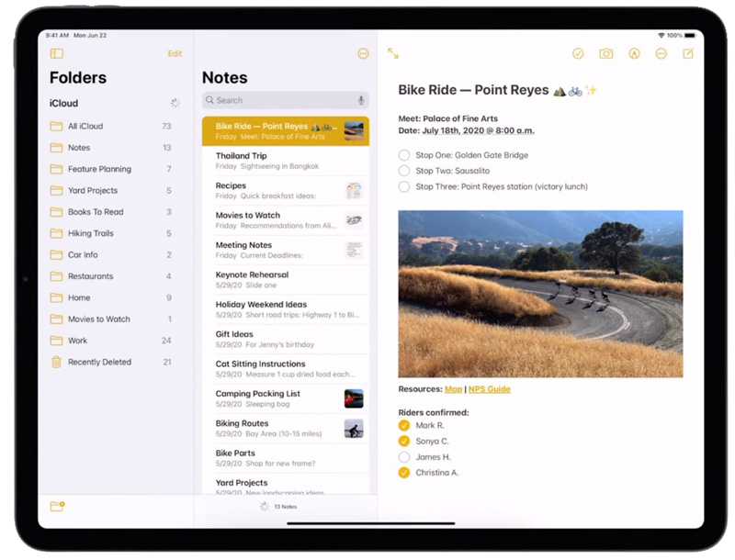Open the Thailand Trip note
Image resolution: width=735 pixels, height=560 pixels.
[x=286, y=161]
